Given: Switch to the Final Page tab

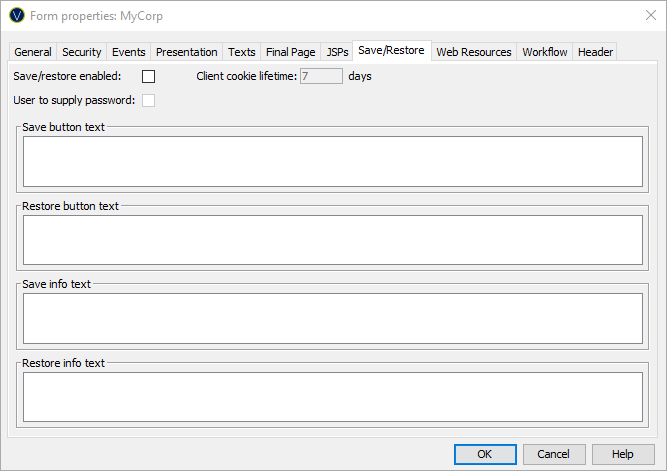Looking at the screenshot, I should [290, 52].
